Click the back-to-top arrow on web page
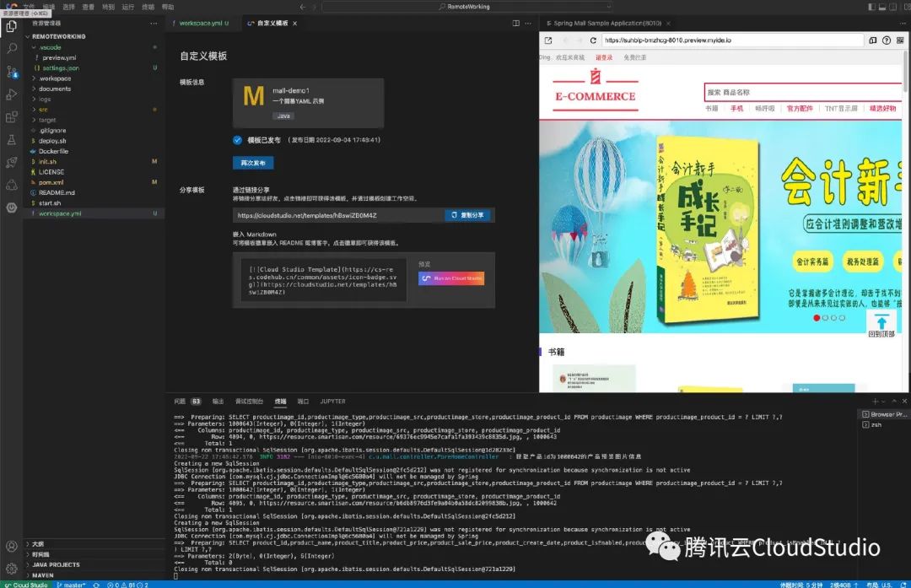 [x=881, y=324]
